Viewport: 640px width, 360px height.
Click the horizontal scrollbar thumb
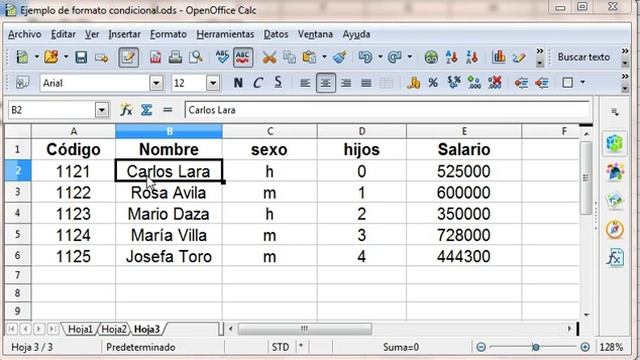click(304, 329)
